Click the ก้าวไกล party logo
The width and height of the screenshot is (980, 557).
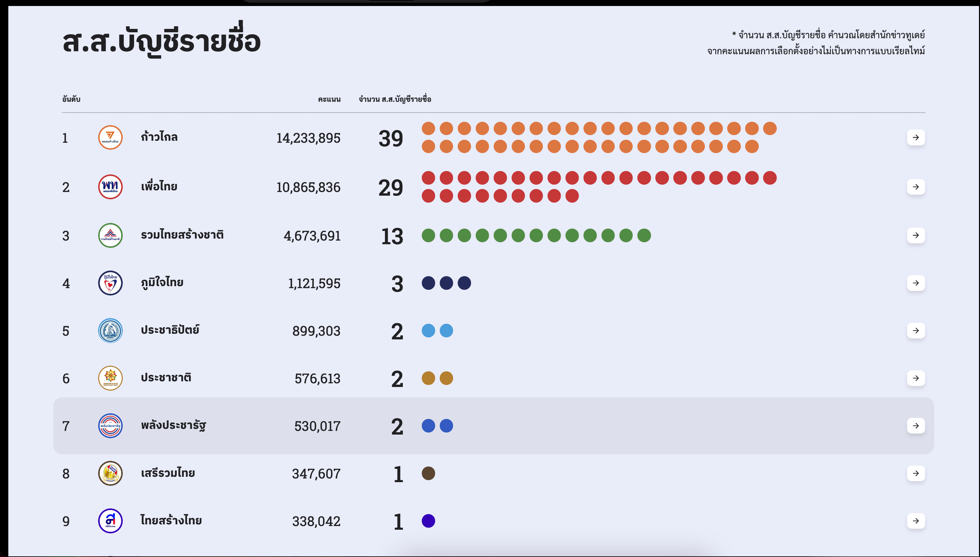(110, 137)
